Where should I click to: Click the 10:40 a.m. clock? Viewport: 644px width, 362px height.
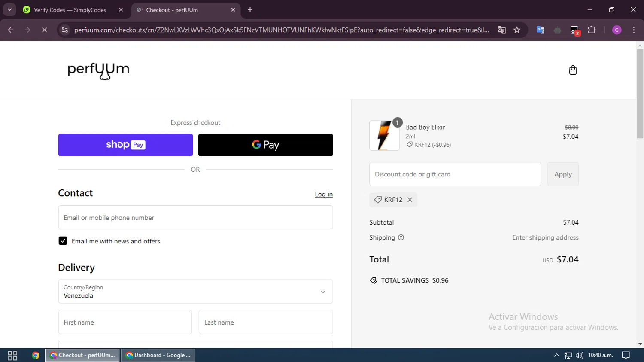point(600,355)
